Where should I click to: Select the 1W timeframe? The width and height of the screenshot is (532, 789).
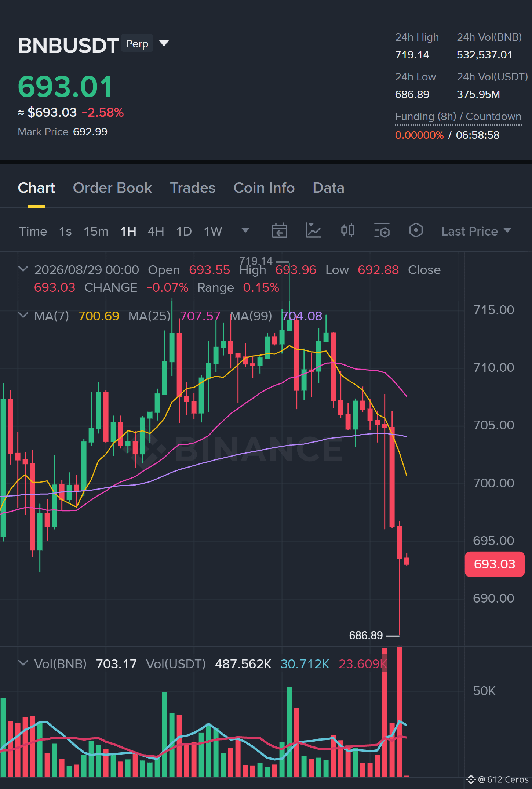[x=213, y=231]
